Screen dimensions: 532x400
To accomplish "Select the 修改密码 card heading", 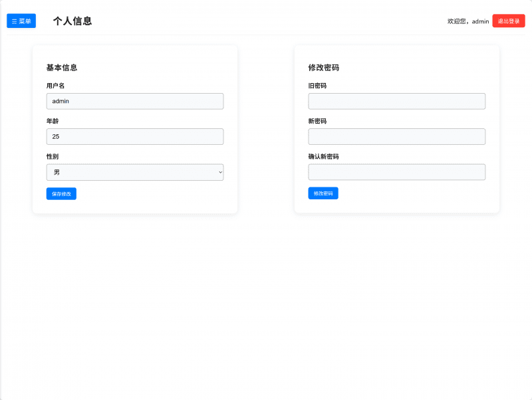I will (324, 67).
